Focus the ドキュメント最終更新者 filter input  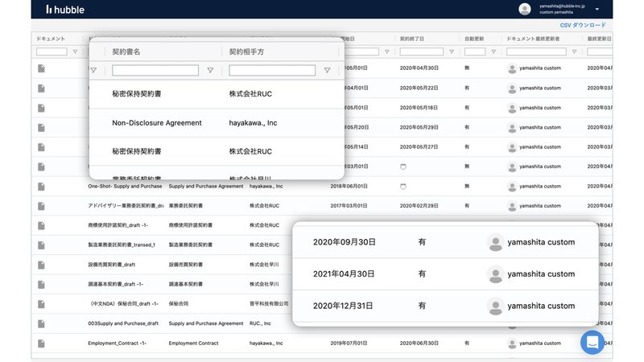[536, 51]
